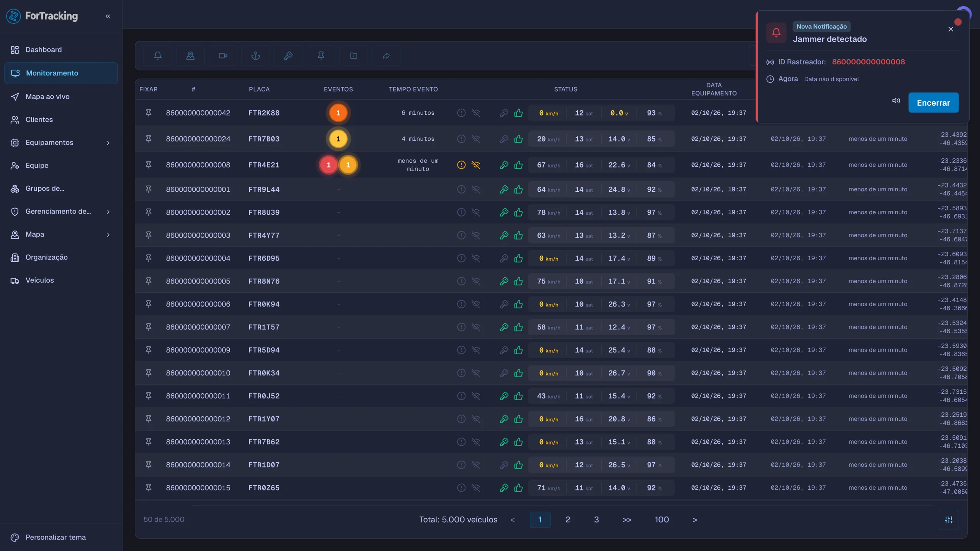This screenshot has width=980, height=551.
Task: Click orange event badge for FTR2K88
Action: (338, 113)
